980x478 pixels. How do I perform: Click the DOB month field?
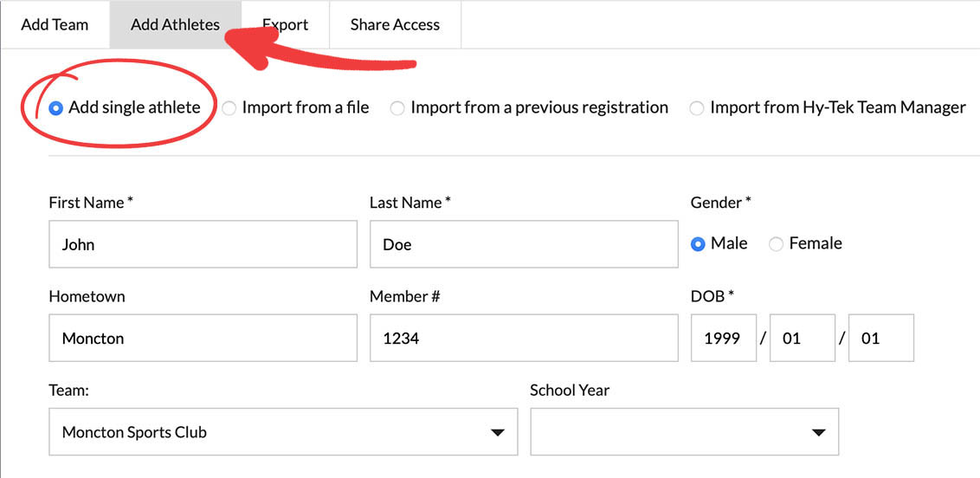802,338
